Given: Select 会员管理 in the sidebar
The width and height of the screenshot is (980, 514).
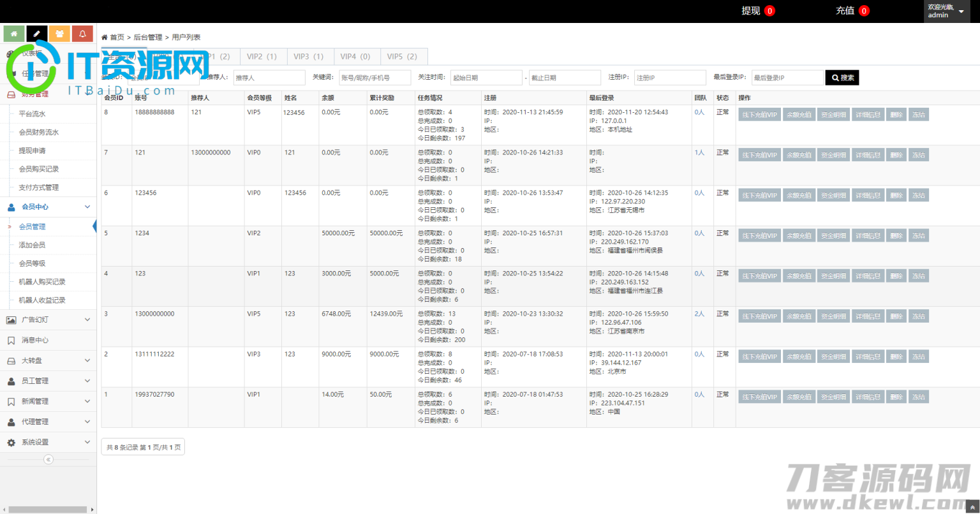Looking at the screenshot, I should pos(32,226).
